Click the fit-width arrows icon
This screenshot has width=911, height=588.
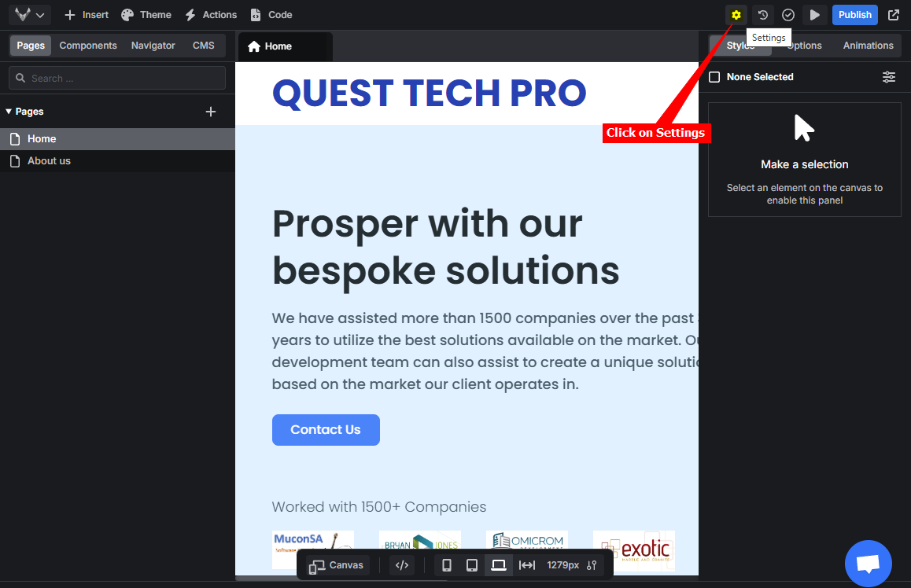coord(527,564)
